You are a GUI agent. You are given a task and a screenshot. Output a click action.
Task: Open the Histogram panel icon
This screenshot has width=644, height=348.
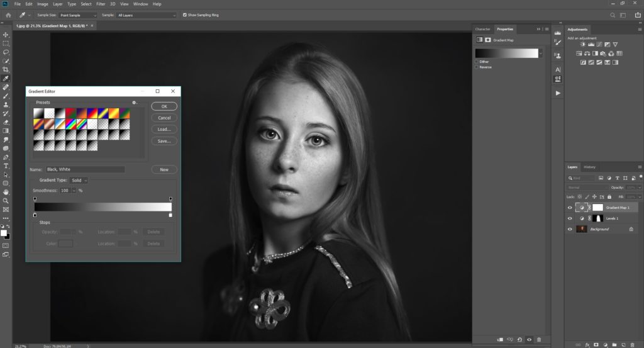tap(558, 33)
